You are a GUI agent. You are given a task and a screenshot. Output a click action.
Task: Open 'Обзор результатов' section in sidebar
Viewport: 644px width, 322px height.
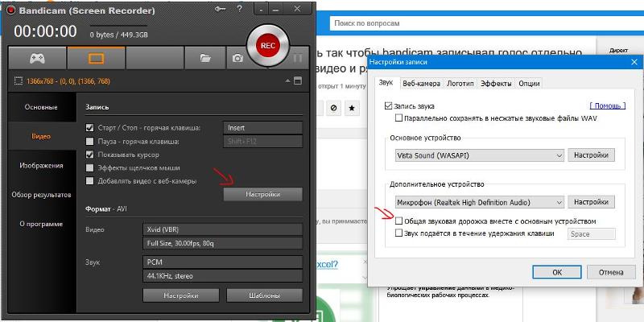[x=41, y=195]
